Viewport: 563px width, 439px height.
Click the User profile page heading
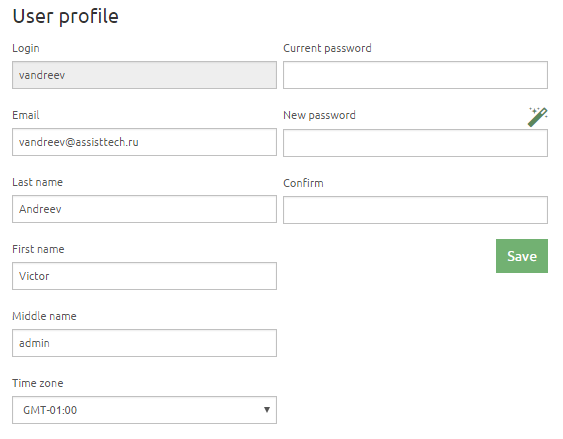click(x=65, y=17)
